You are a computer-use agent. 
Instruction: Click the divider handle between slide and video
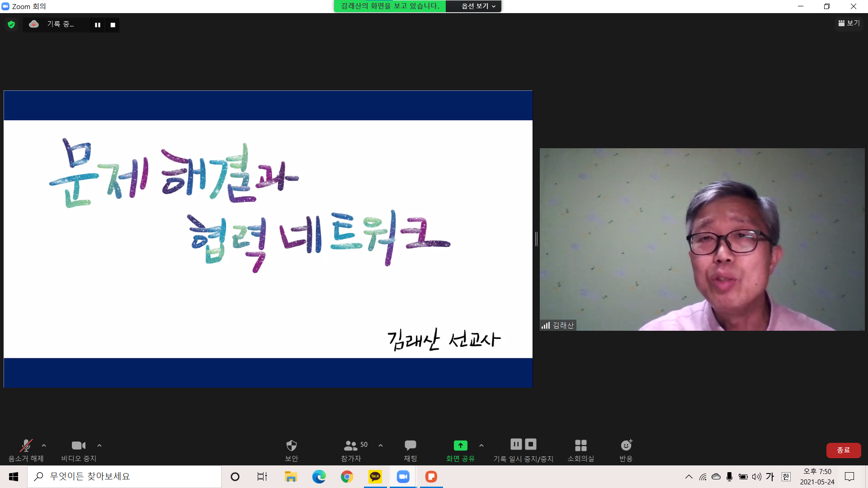pyautogui.click(x=536, y=239)
